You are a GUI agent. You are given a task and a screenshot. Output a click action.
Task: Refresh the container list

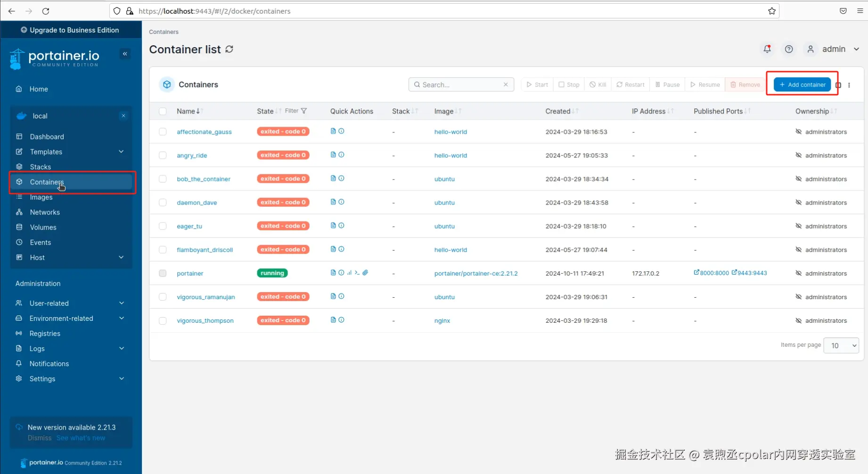click(x=229, y=49)
